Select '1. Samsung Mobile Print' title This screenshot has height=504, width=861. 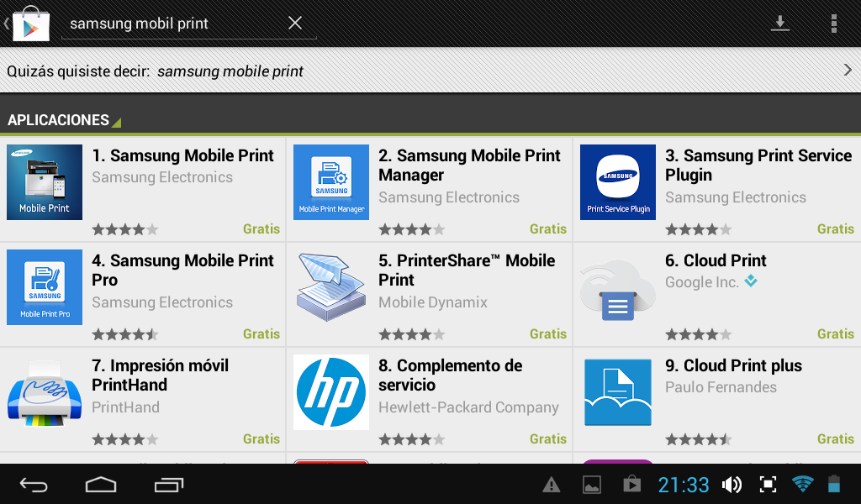pyautogui.click(x=182, y=155)
